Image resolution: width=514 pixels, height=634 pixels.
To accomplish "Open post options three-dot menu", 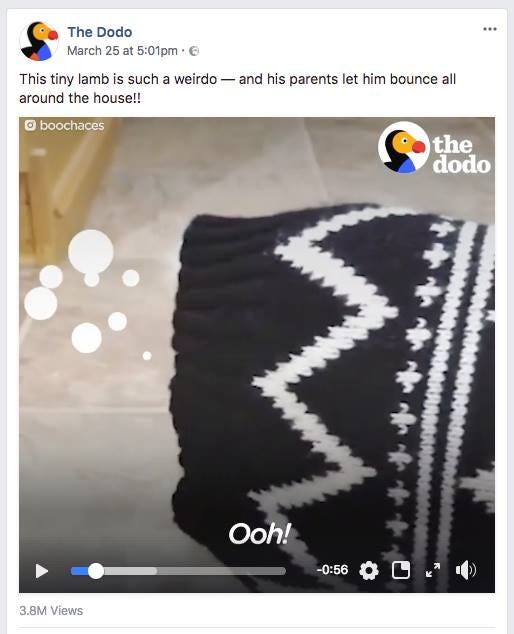I will (x=490, y=29).
